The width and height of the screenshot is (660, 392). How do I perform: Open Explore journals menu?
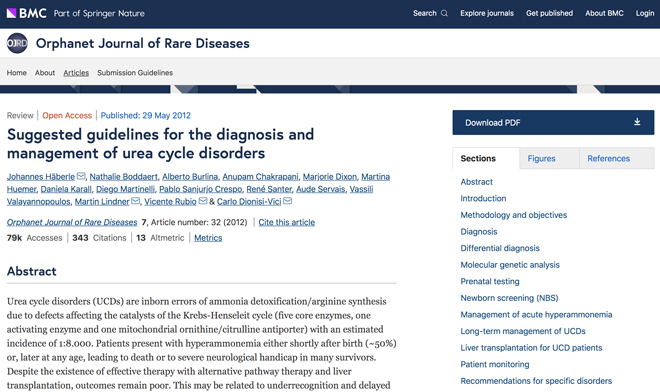point(487,13)
